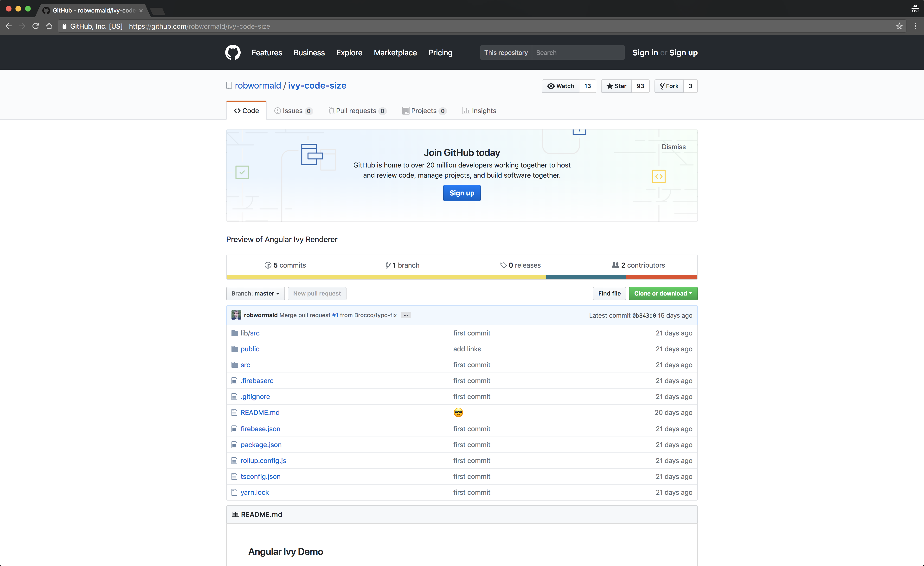Click the repository book icon beside robwormald
The image size is (924, 566).
point(229,85)
